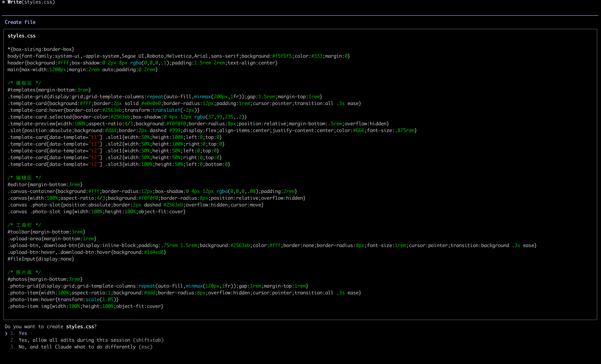
Task: Click the Write(styles.css) tool call text
Action: (x=31, y=2)
